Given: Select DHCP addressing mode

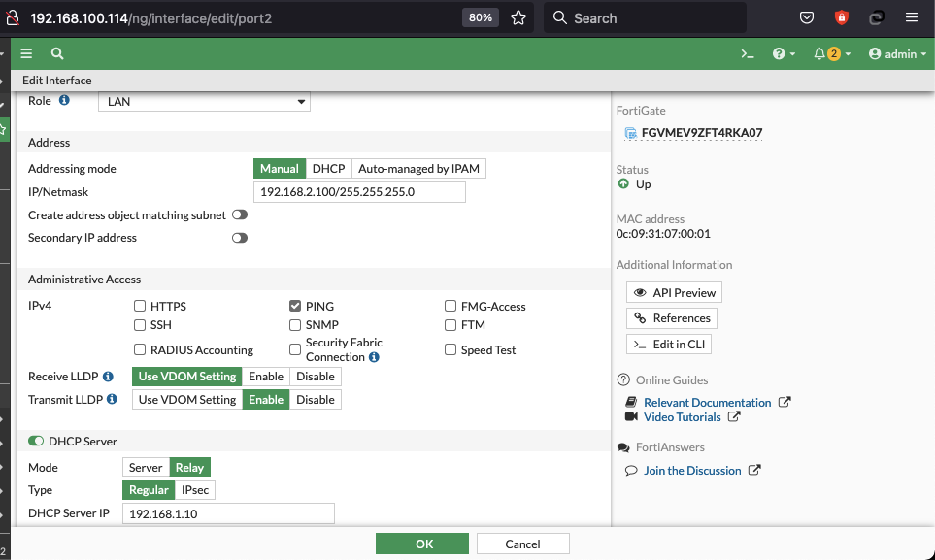Looking at the screenshot, I should 328,169.
